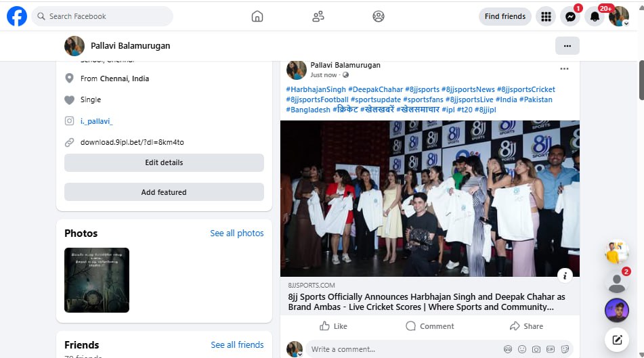644x358 pixels.
Task: Open the Friends icon in top navigation
Action: point(318,16)
